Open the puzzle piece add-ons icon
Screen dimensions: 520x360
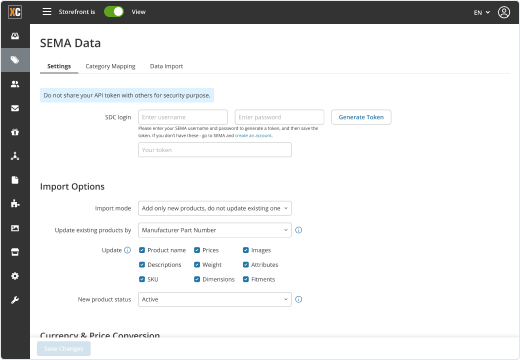15,204
